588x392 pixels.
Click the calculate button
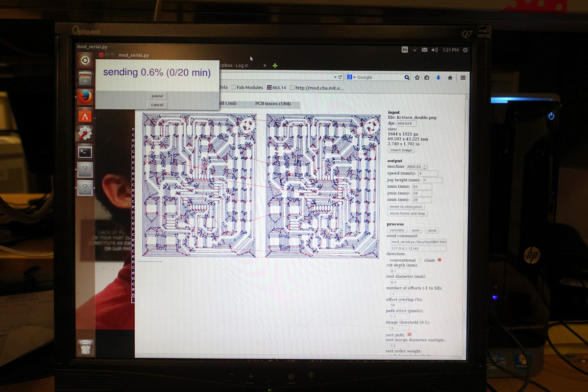(397, 230)
